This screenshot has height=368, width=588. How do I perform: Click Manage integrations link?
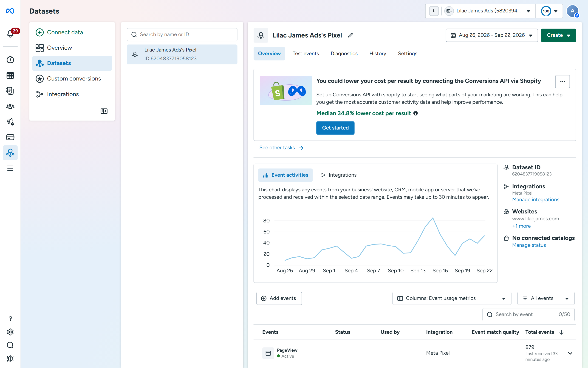click(536, 200)
